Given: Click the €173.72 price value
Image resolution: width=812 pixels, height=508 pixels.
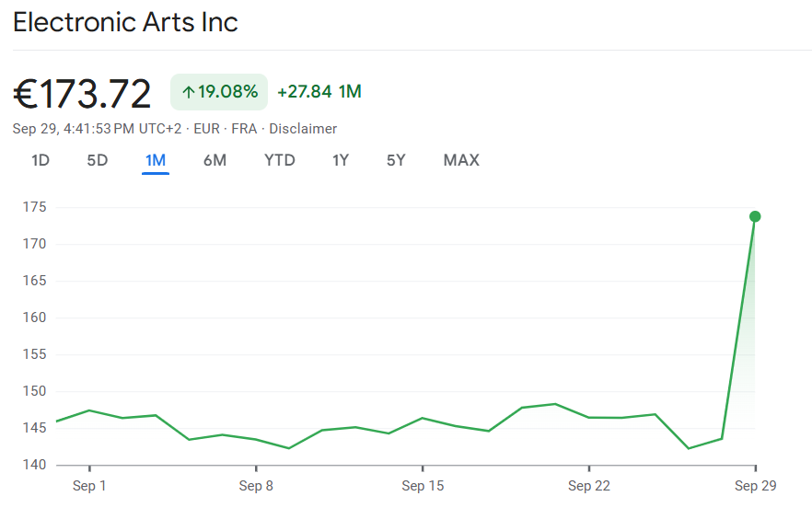Looking at the screenshot, I should coord(82,94).
